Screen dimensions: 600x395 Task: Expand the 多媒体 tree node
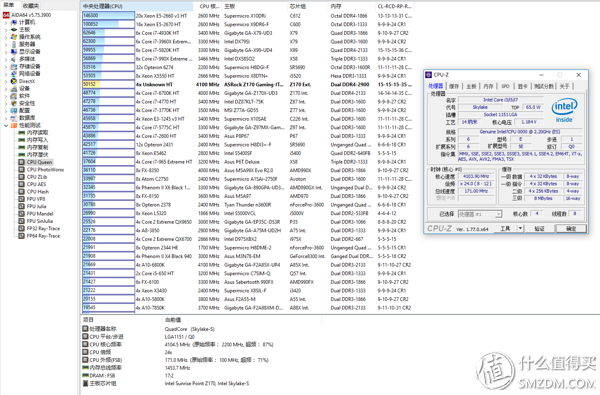point(6,59)
